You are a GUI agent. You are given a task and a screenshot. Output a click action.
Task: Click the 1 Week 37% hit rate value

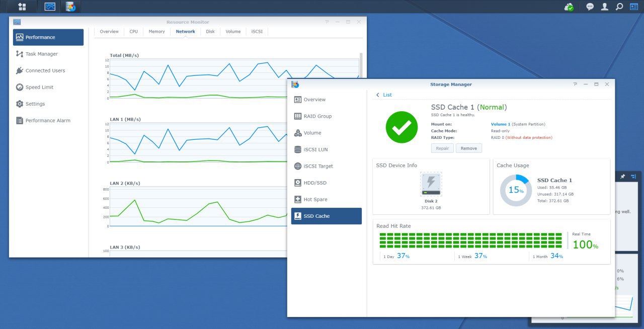pos(480,256)
